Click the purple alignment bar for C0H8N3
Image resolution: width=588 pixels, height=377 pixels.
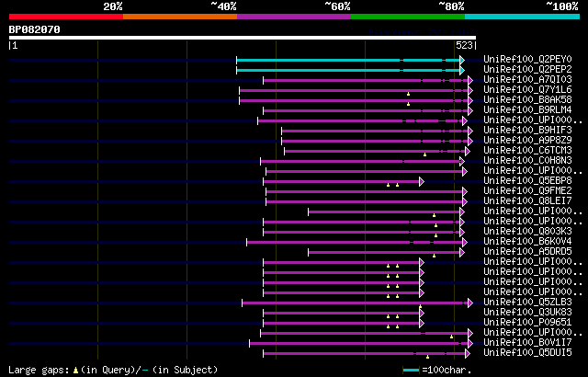click(x=360, y=161)
